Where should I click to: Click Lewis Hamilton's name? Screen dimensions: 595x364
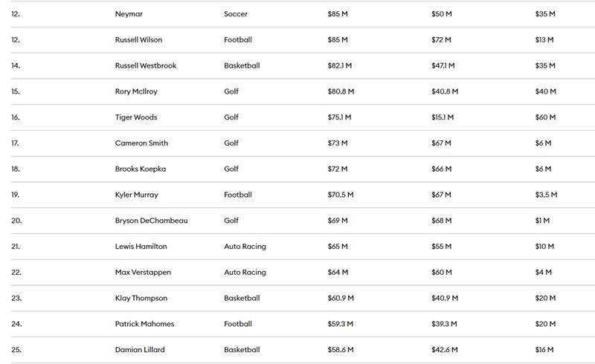click(x=141, y=247)
